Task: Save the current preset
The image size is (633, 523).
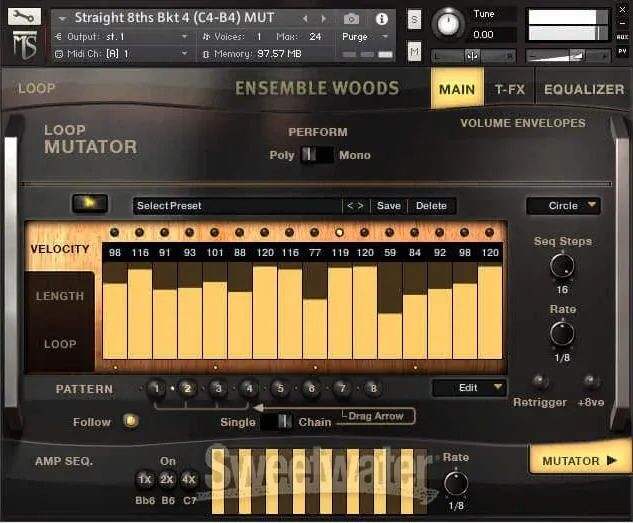Action: coord(389,206)
